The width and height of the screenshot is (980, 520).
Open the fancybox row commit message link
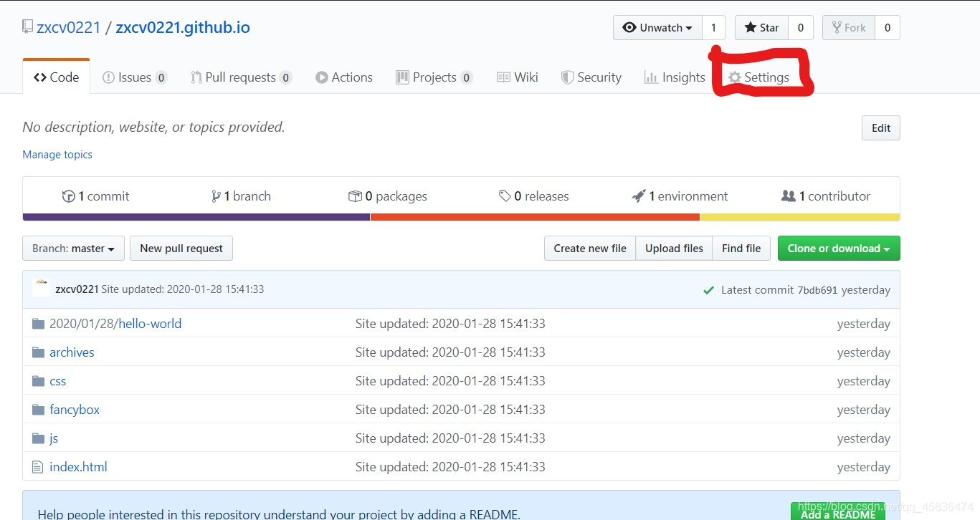[450, 410]
